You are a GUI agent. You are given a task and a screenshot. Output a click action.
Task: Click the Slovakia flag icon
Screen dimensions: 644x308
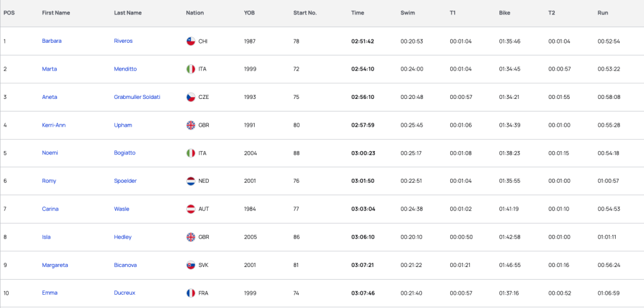tap(191, 265)
